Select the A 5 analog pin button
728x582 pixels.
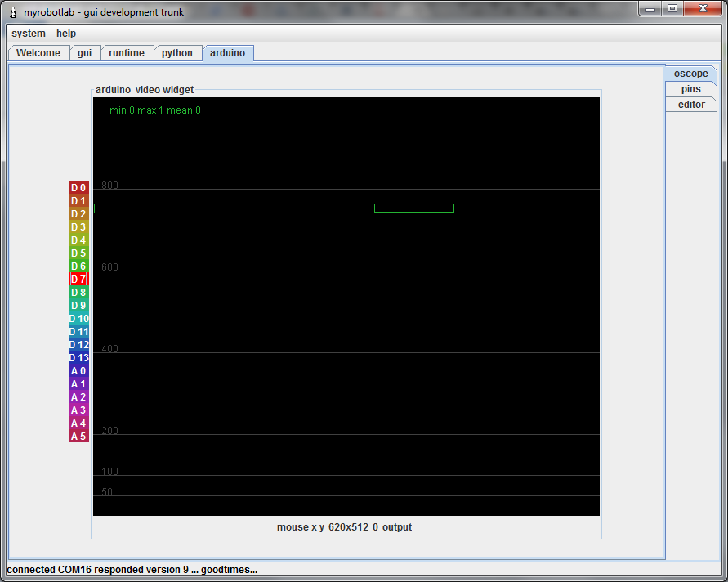[78, 437]
